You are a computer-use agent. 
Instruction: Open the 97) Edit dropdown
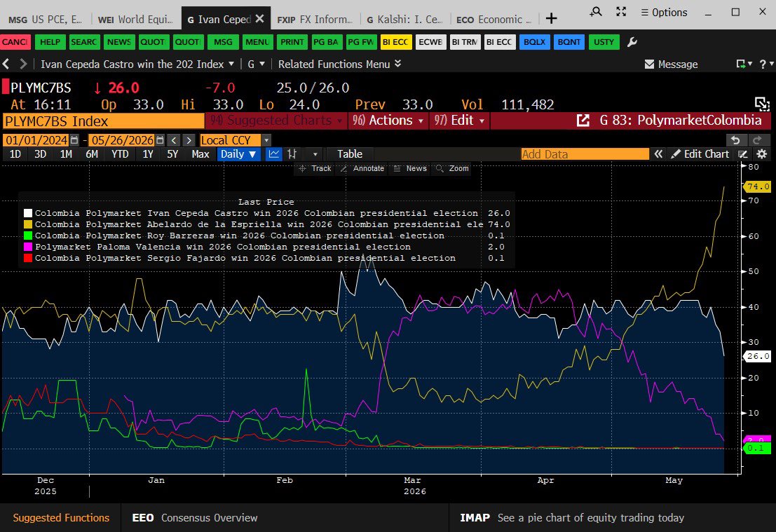click(459, 121)
